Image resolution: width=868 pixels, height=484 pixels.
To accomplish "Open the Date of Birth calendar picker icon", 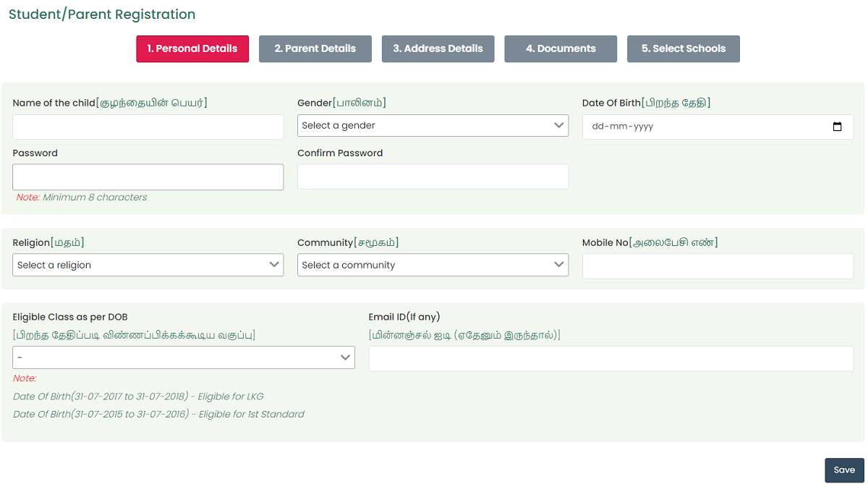I will 838,127.
